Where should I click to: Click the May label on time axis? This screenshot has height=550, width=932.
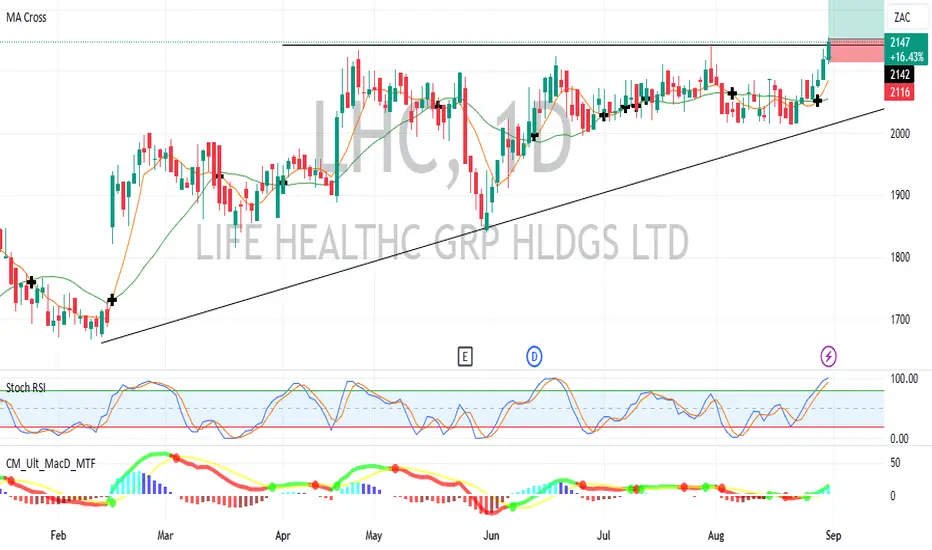tap(373, 536)
